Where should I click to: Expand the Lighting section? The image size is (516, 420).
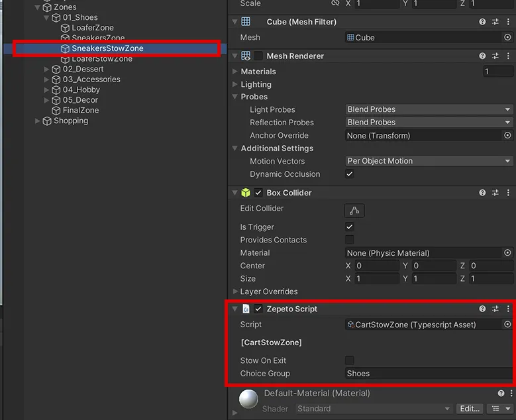pyautogui.click(x=235, y=84)
